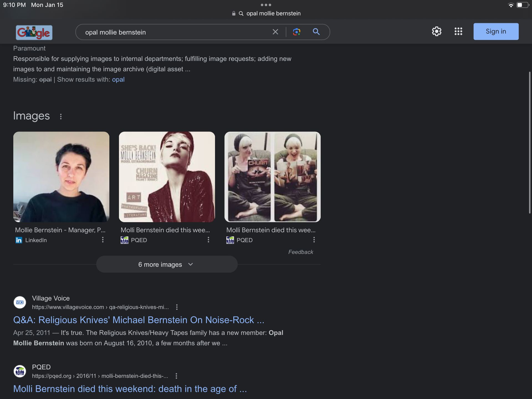Click in the opal mollie bernstein search field
The height and width of the screenshot is (399, 532).
pyautogui.click(x=175, y=32)
